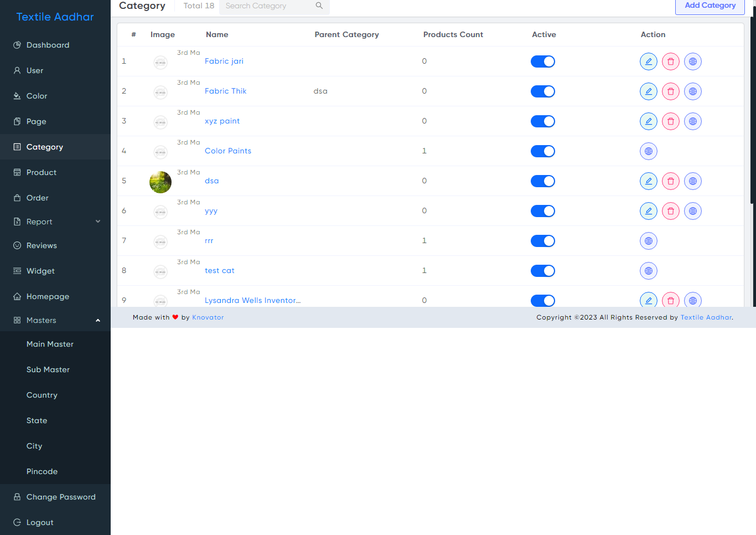Expand the Report menu chevron

pos(98,222)
